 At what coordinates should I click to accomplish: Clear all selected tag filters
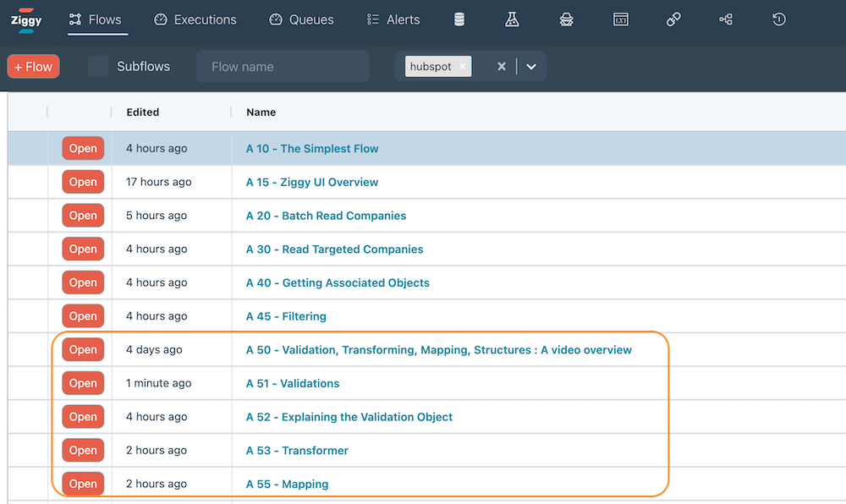pyautogui.click(x=502, y=67)
